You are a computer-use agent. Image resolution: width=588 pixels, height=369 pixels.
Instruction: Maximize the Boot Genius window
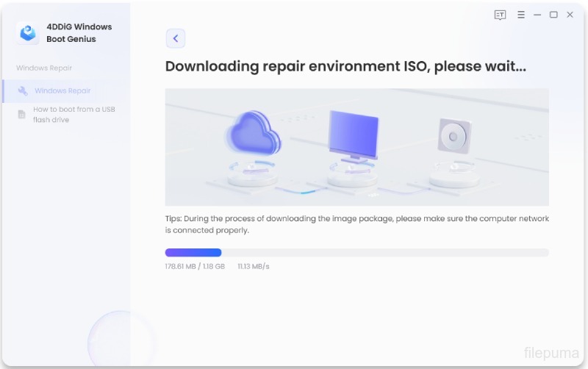pyautogui.click(x=553, y=15)
